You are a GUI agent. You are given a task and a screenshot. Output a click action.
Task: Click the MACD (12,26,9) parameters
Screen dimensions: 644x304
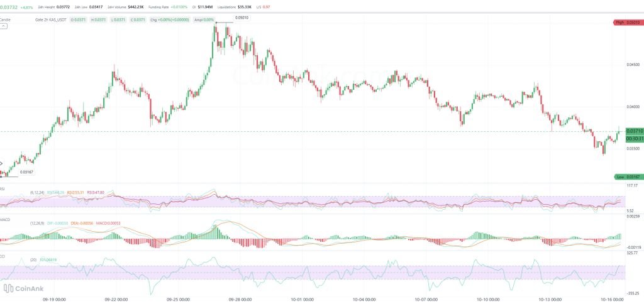click(38, 223)
